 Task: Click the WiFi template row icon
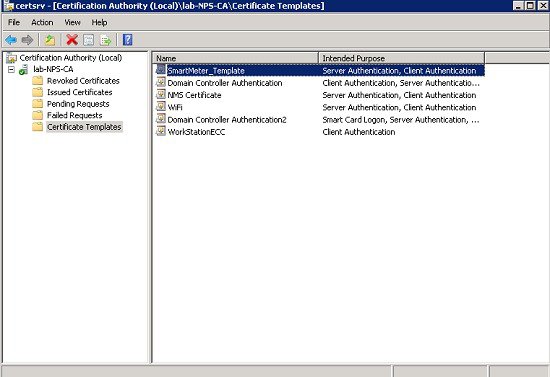tap(161, 107)
